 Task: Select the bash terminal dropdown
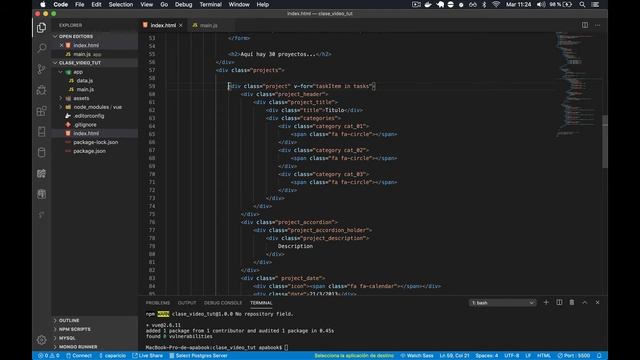[502, 303]
